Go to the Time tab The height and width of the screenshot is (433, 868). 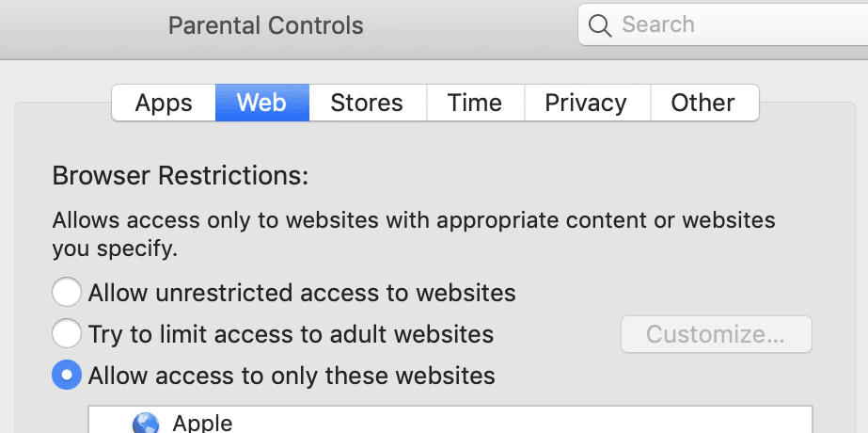click(475, 103)
